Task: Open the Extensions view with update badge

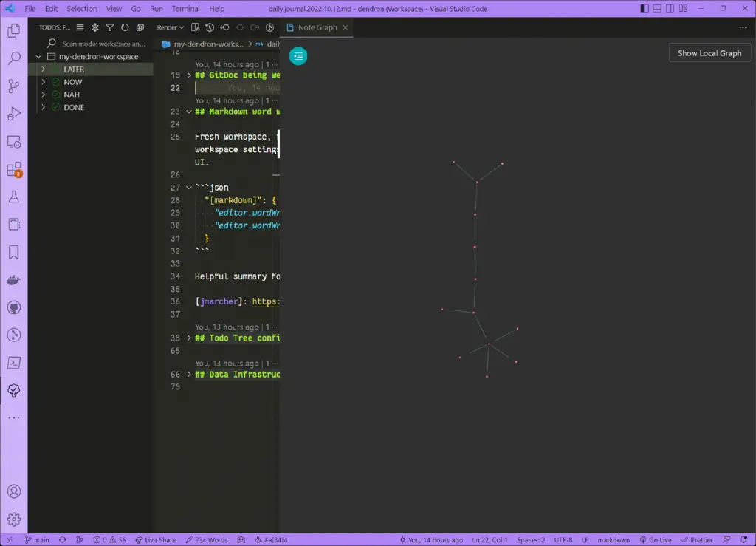Action: click(14, 169)
